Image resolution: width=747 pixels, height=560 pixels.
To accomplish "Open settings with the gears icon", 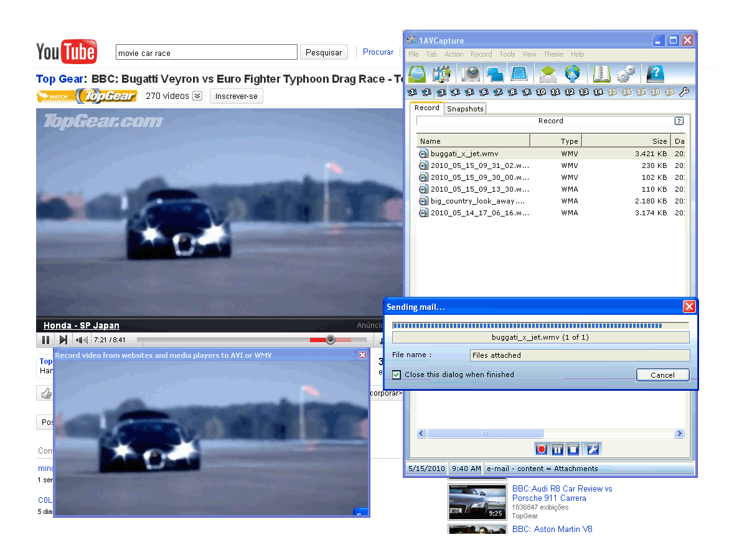I will point(626,74).
